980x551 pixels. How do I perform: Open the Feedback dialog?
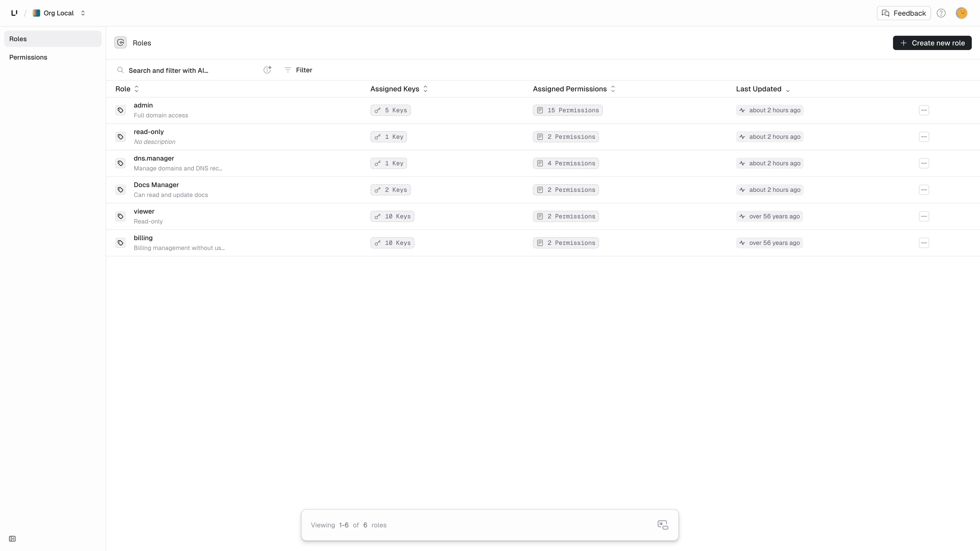(x=903, y=13)
